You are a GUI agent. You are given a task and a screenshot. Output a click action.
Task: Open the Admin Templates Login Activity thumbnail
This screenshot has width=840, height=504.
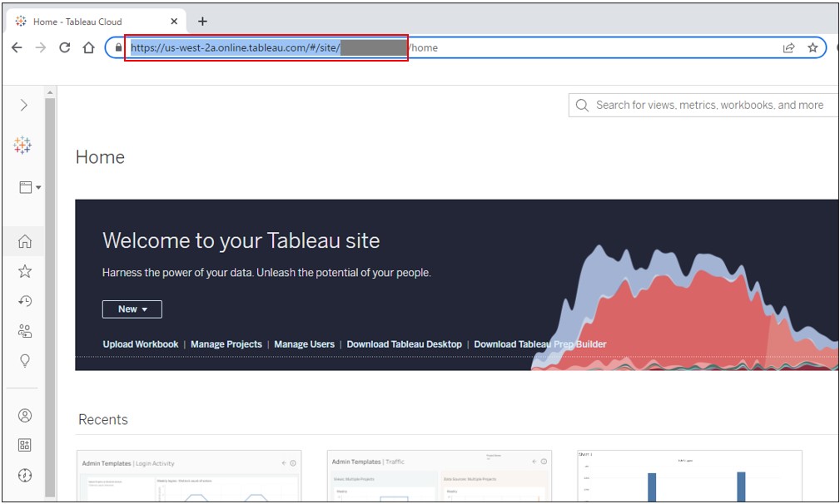click(189, 476)
